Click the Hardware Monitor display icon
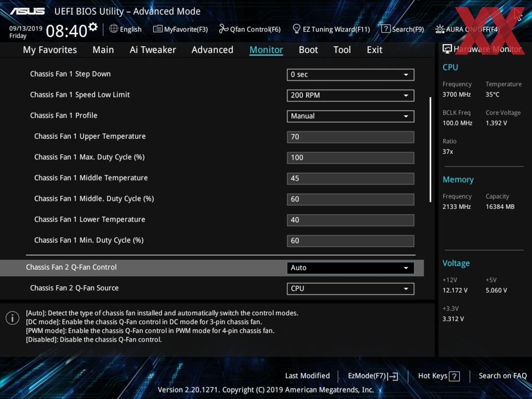Image resolution: width=532 pixels, height=399 pixels. tap(447, 49)
